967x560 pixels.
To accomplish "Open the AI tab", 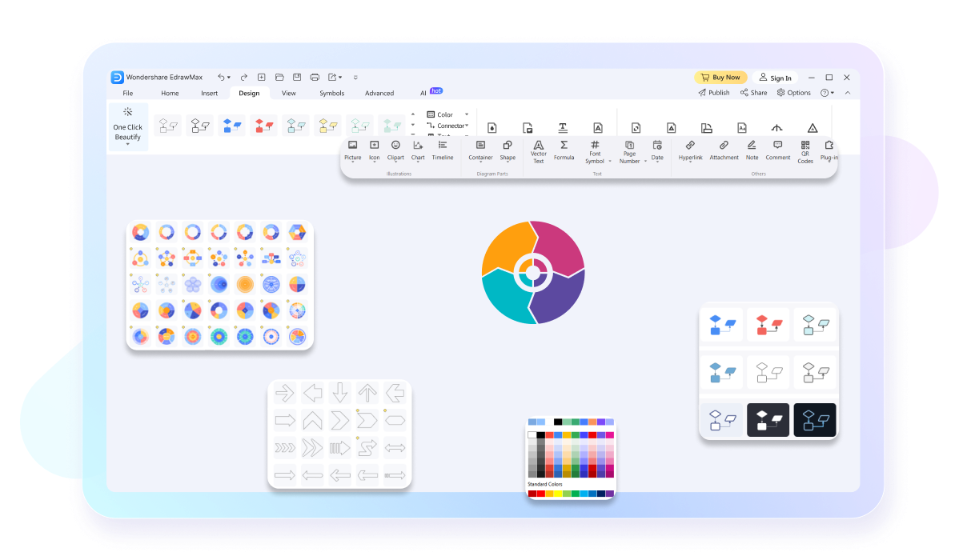I will click(x=423, y=94).
